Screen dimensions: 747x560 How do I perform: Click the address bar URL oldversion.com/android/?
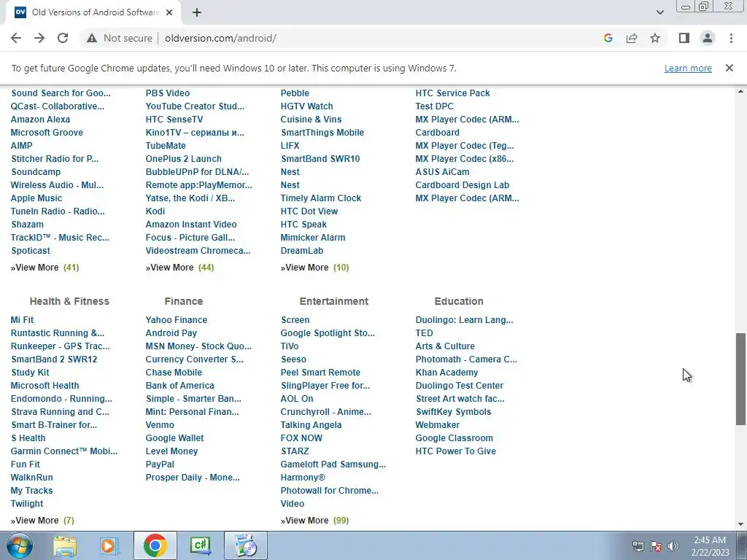pos(220,38)
